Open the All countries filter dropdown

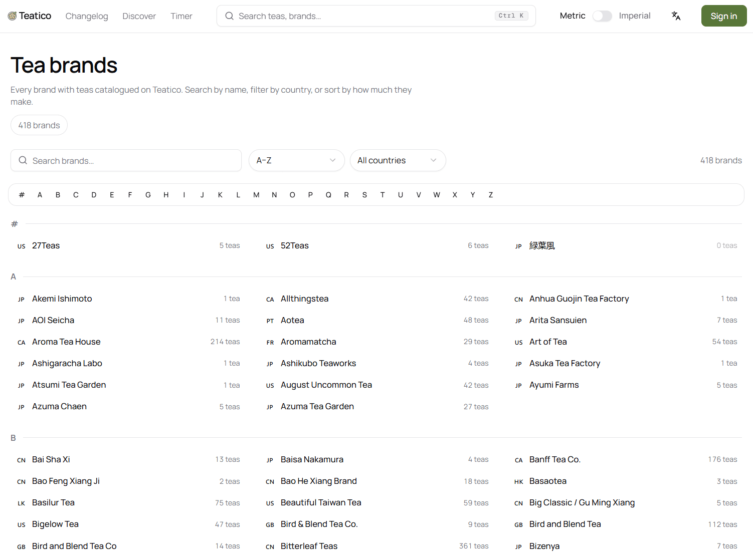tap(398, 160)
